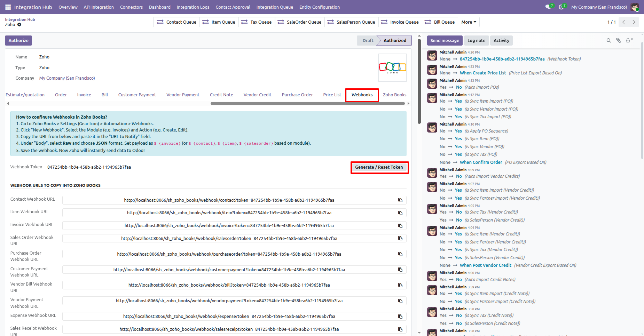644x336 pixels.
Task: Copy the Item Webhook URL
Action: (x=400, y=213)
